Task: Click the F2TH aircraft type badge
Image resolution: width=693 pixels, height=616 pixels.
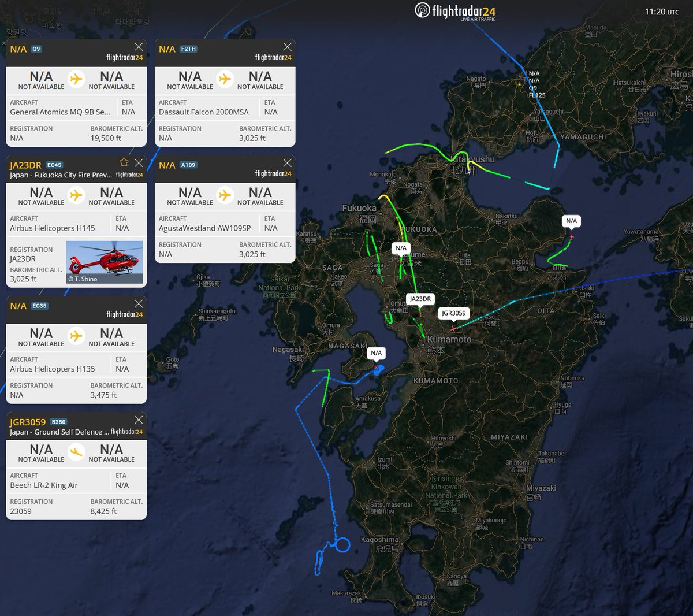Action: coord(189,49)
